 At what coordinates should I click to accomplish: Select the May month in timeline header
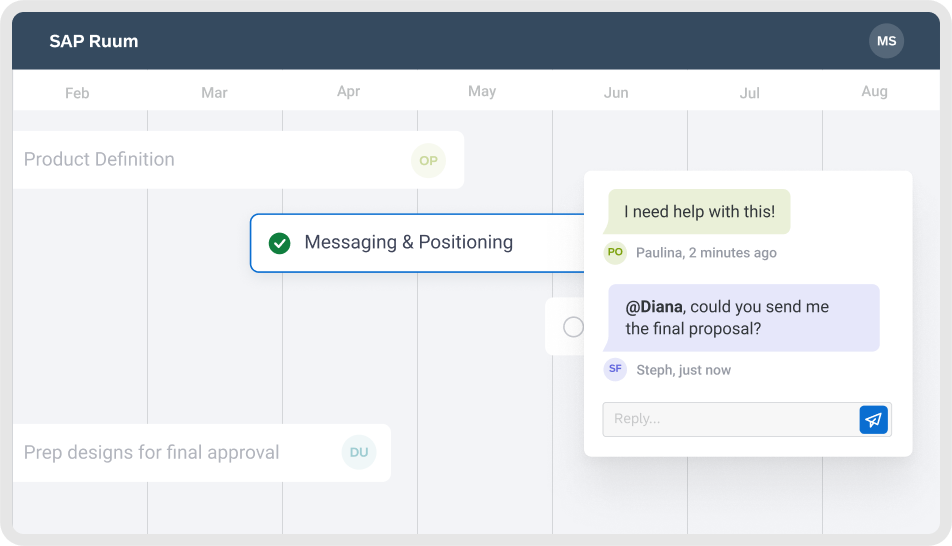pyautogui.click(x=482, y=92)
